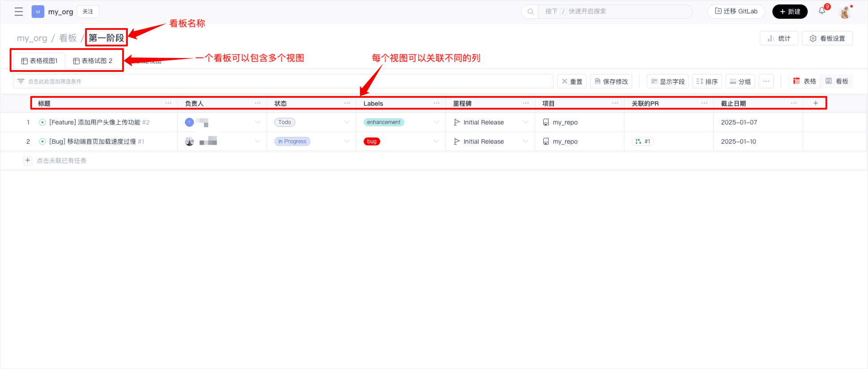The height and width of the screenshot is (369, 868).
Task: Click the 新建 create button
Action: click(789, 12)
